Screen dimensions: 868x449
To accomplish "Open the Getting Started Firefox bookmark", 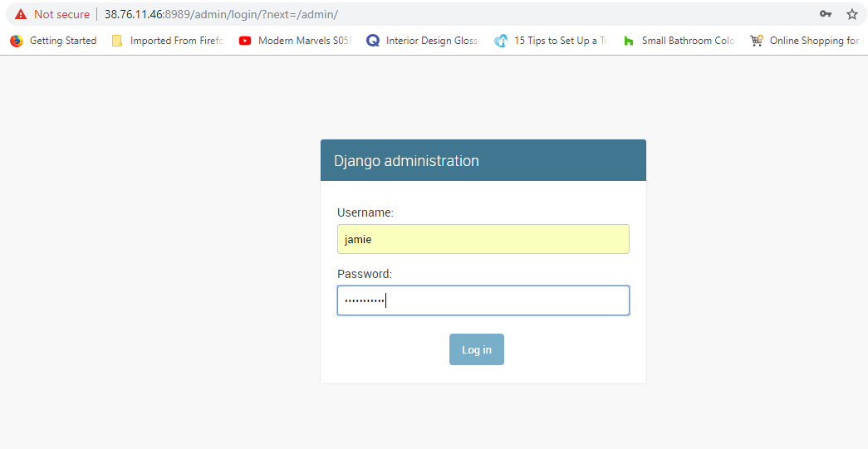I will point(53,41).
